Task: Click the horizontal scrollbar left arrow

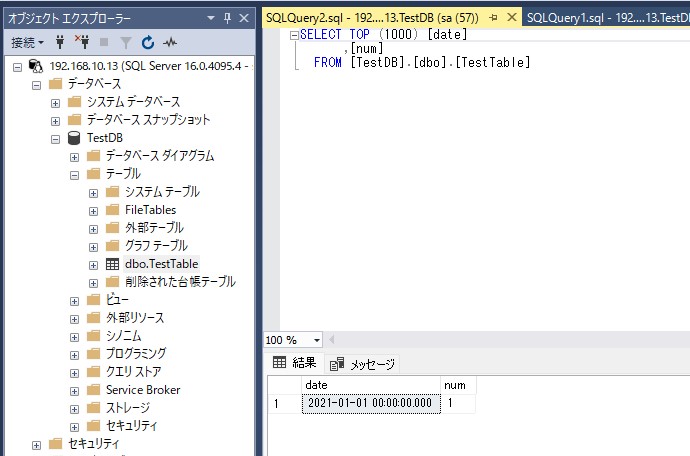Action: point(332,340)
